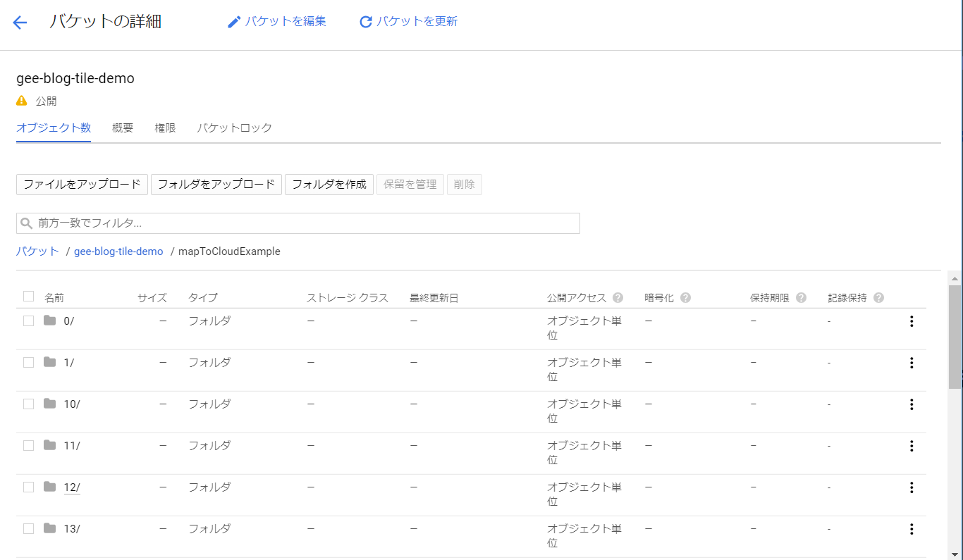Click the back arrow icon
Screen dimensions: 963x560
20,22
